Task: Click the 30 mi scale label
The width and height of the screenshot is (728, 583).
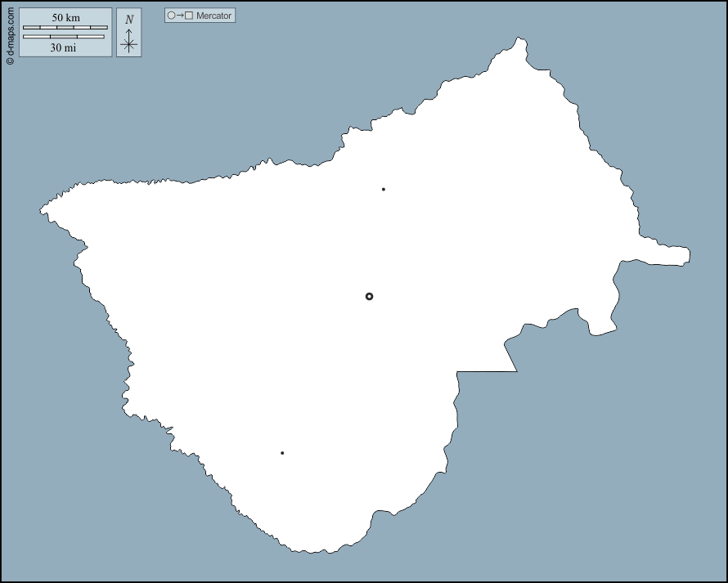Action: pyautogui.click(x=63, y=47)
